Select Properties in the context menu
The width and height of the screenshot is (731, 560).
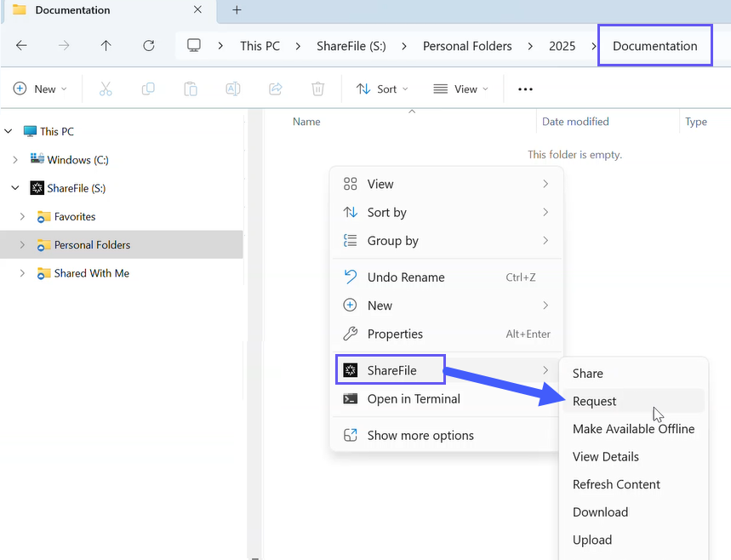click(447, 334)
